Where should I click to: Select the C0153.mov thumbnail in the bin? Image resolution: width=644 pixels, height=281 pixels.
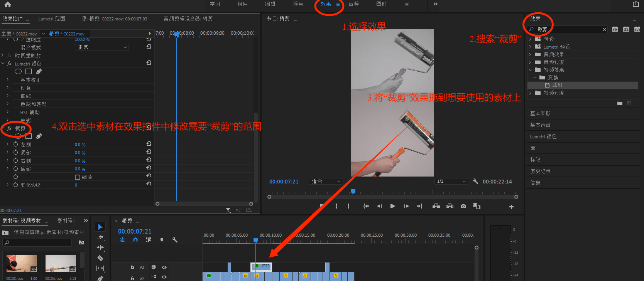pos(22,263)
